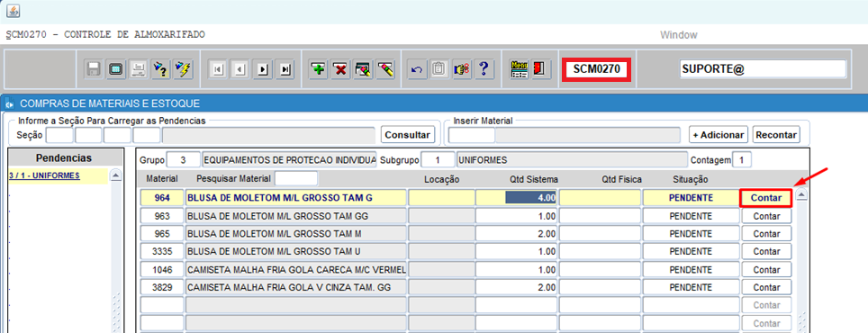Click the Subgrupo field showing 1
This screenshot has width=868, height=333.
click(x=438, y=160)
